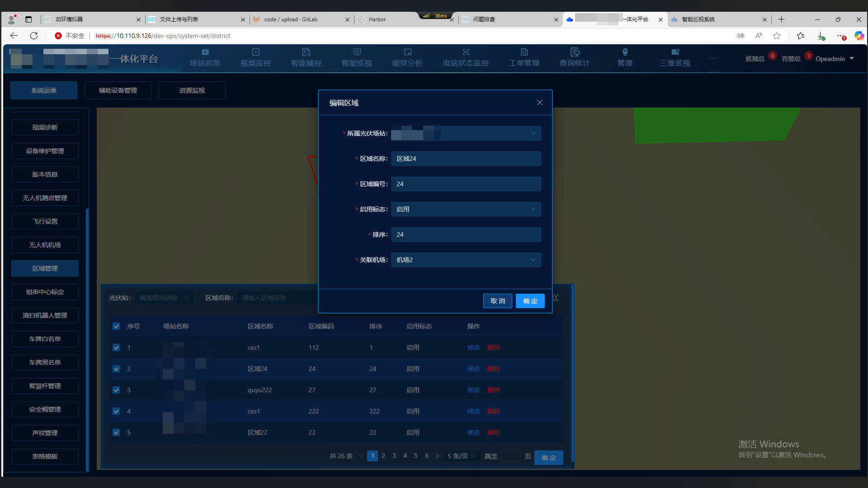Open the 电站状态监控 nav icon

pos(466,52)
